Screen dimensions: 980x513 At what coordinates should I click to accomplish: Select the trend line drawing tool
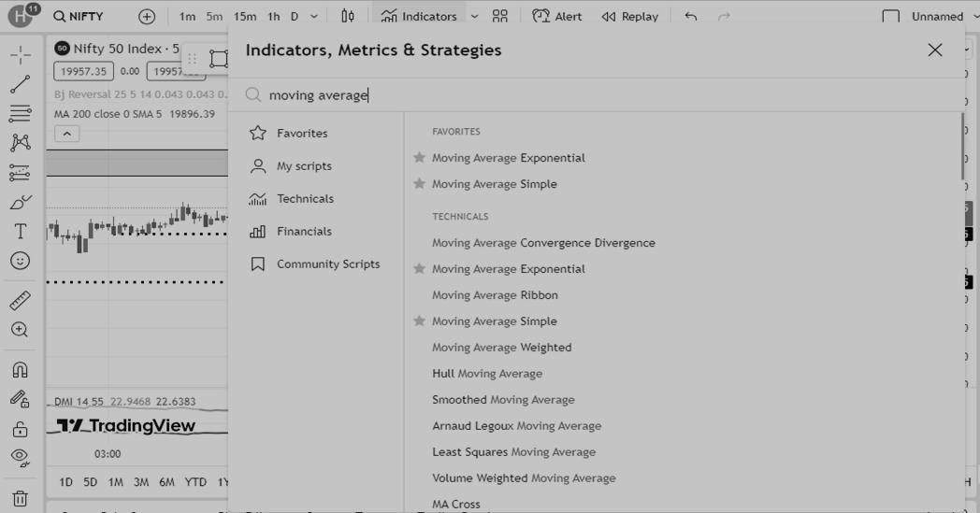point(20,84)
